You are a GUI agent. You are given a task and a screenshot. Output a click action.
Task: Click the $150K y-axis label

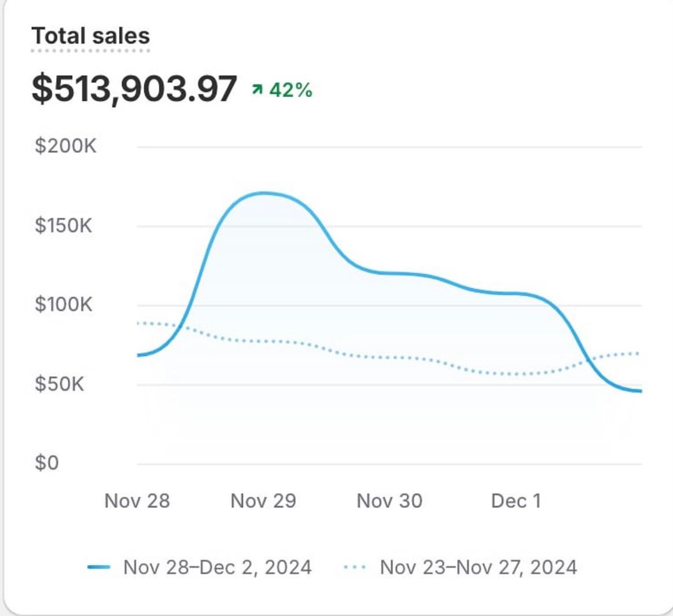(64, 225)
